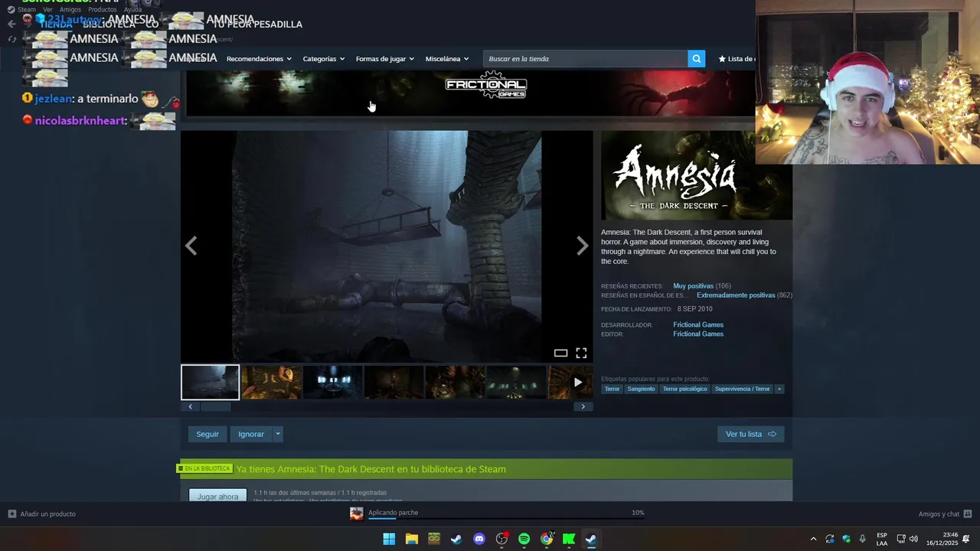The width and height of the screenshot is (980, 551).
Task: Select the first screenshot thumbnail
Action: coord(211,382)
